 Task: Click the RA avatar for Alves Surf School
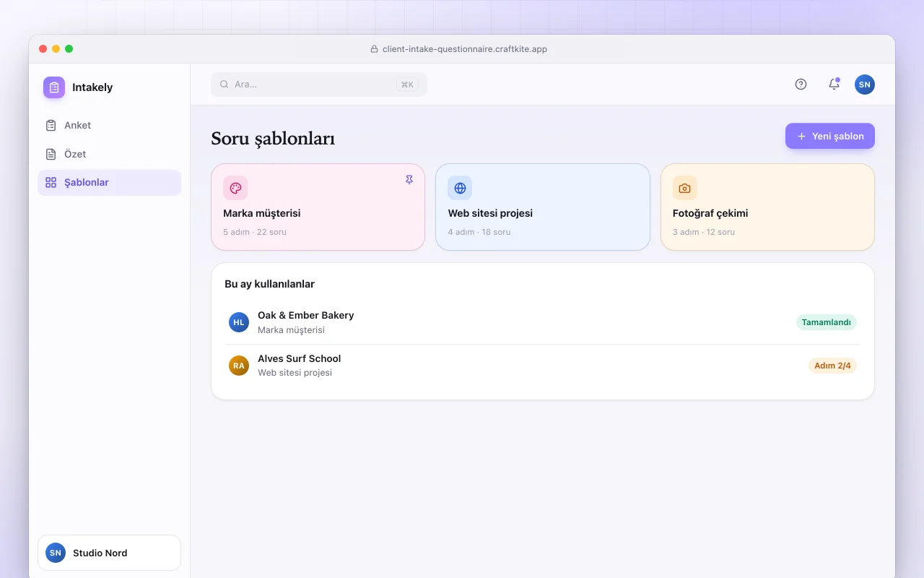pos(239,366)
